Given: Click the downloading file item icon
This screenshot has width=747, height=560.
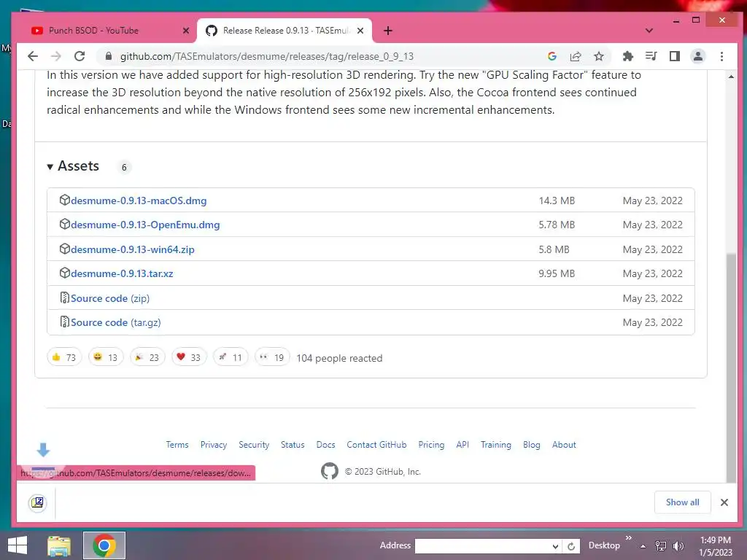Looking at the screenshot, I should [x=38, y=502].
